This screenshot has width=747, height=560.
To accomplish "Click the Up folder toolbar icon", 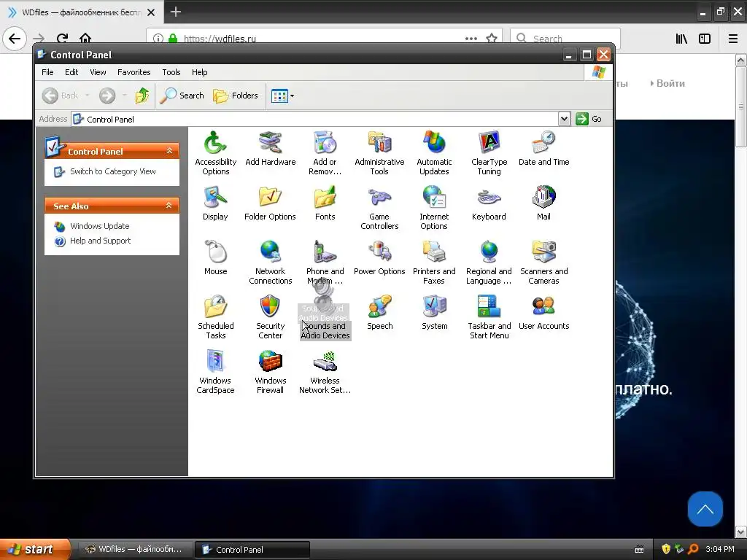I will click(x=142, y=96).
